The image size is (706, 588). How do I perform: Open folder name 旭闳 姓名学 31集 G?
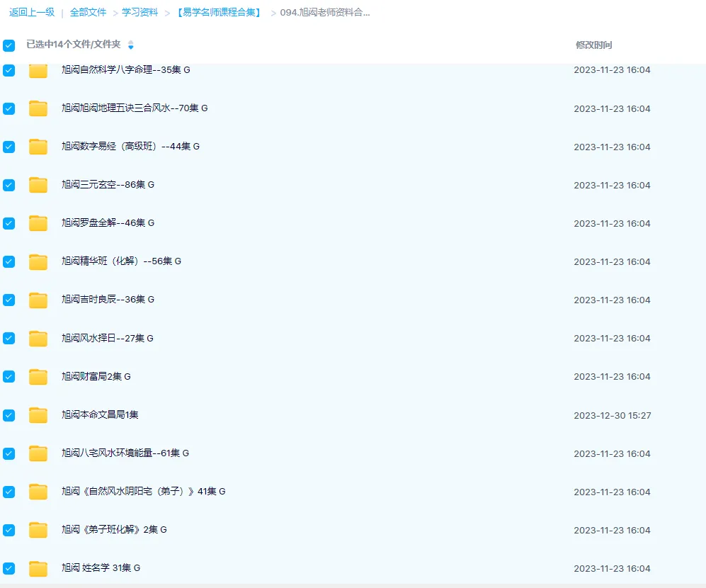click(x=101, y=568)
